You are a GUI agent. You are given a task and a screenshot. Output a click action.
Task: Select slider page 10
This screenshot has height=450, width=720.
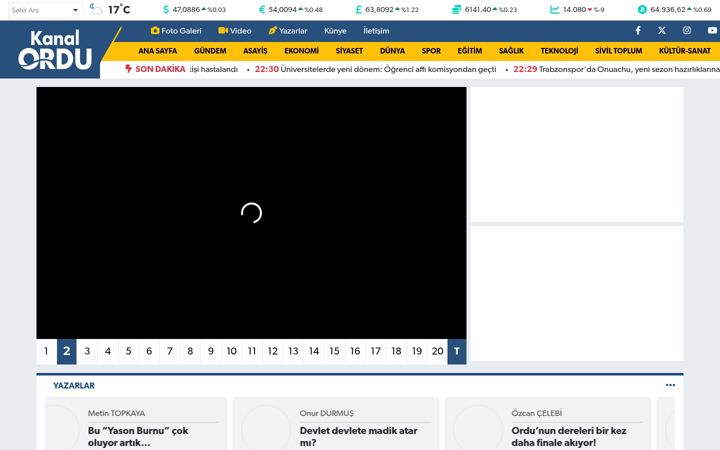coord(231,351)
